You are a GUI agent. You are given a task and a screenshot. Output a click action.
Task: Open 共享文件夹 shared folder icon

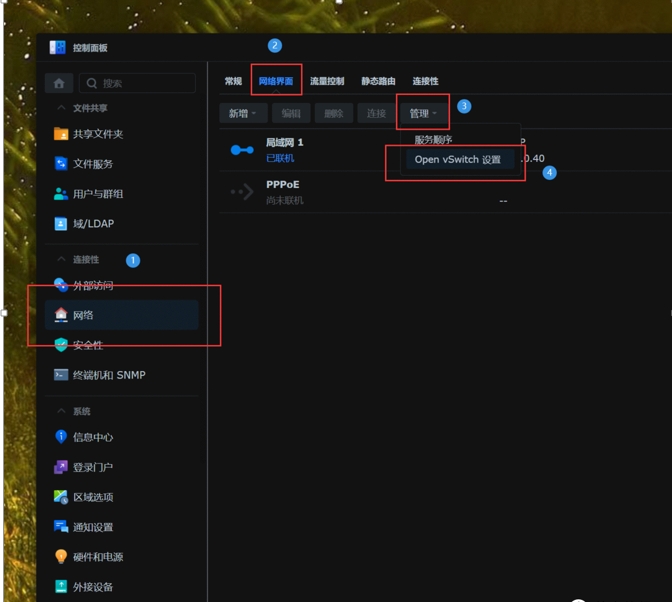(x=61, y=134)
